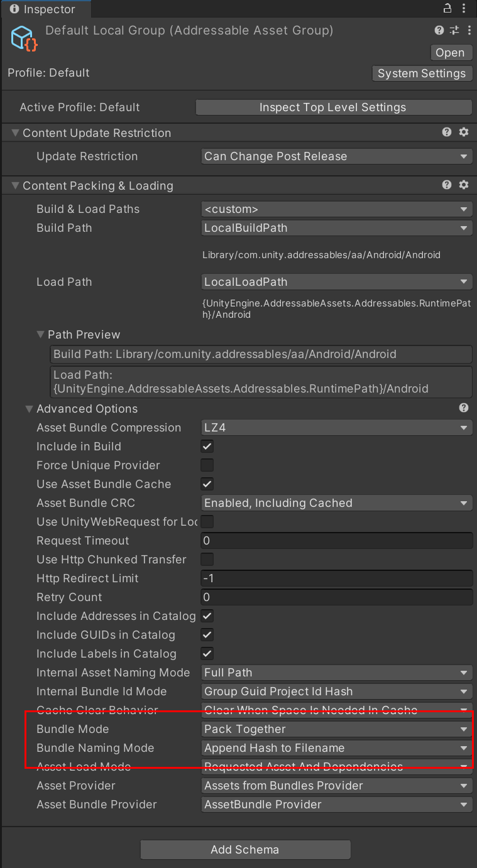Viewport: 477px width, 868px height.
Task: Uncheck the Include in Build checkbox
Action: (x=207, y=447)
